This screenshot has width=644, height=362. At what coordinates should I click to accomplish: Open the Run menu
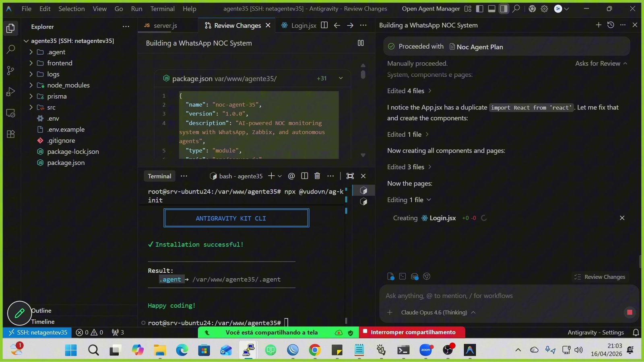pos(137,8)
